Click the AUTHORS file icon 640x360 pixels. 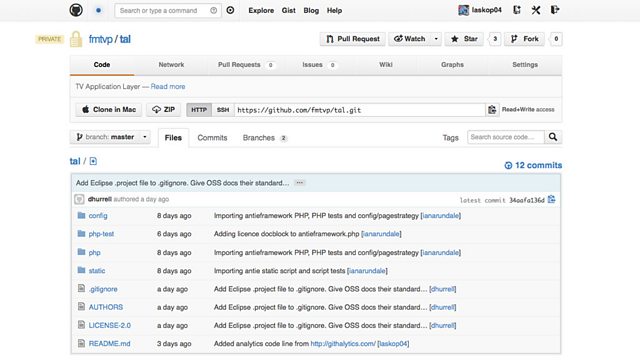81,307
